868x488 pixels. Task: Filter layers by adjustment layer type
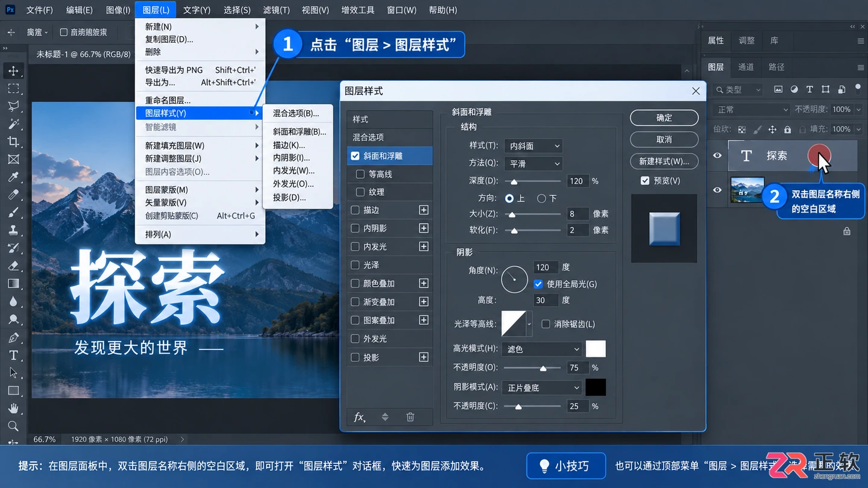(794, 89)
